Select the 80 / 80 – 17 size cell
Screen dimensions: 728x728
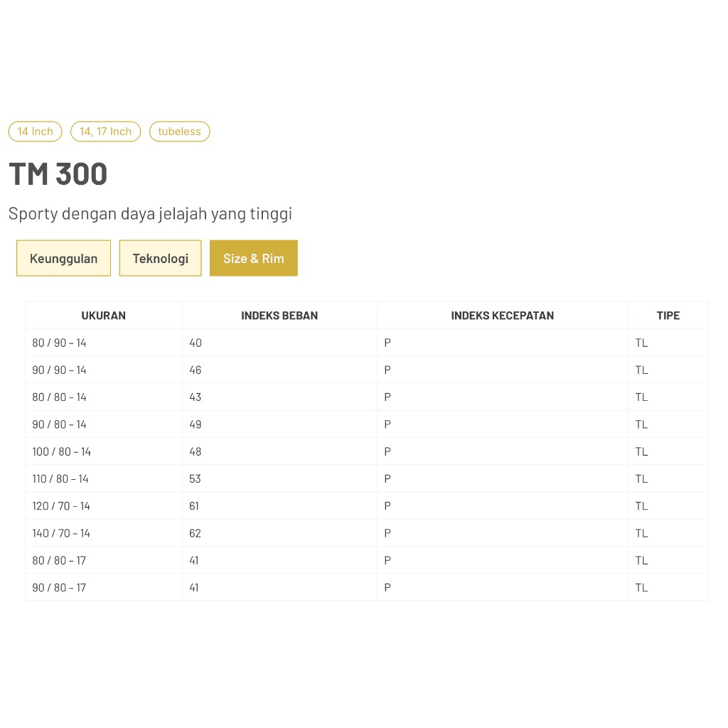point(59,560)
